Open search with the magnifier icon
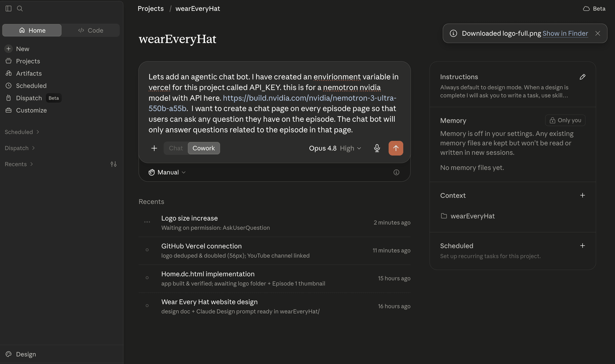615x364 pixels. 20,8
